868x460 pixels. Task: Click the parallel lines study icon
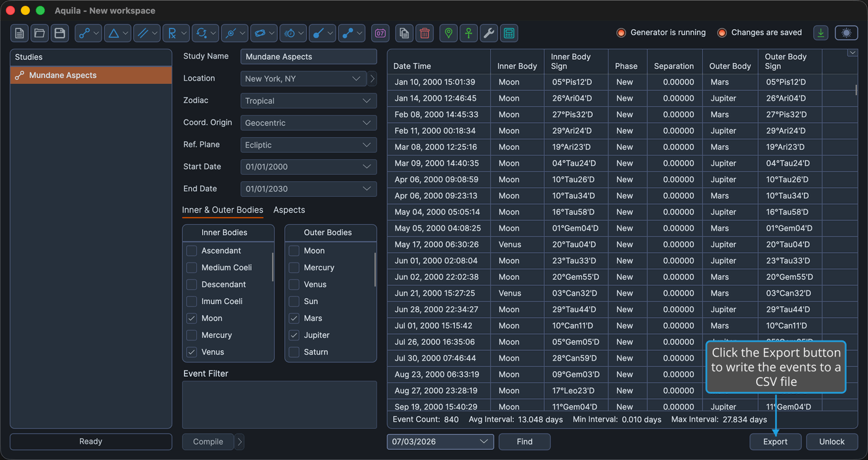[142, 33]
